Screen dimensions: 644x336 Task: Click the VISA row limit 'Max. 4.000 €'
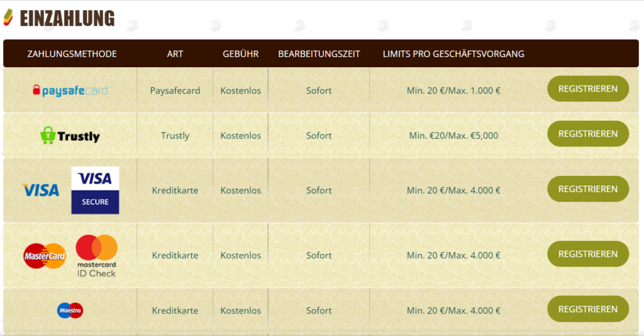476,190
